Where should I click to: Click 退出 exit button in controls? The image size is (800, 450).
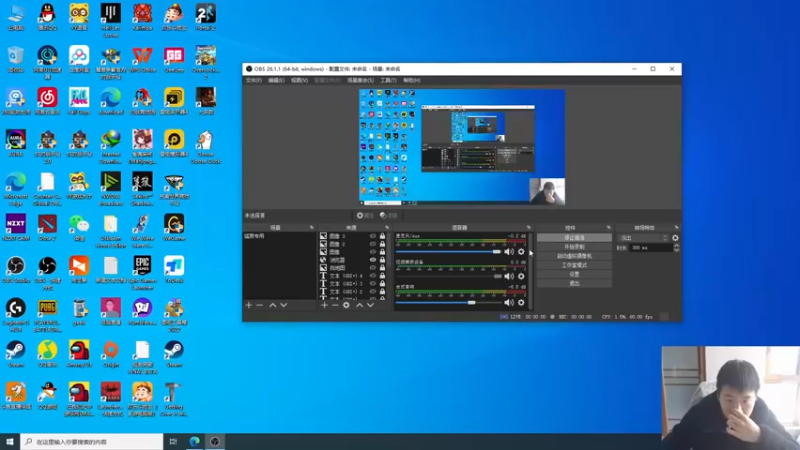pos(574,284)
